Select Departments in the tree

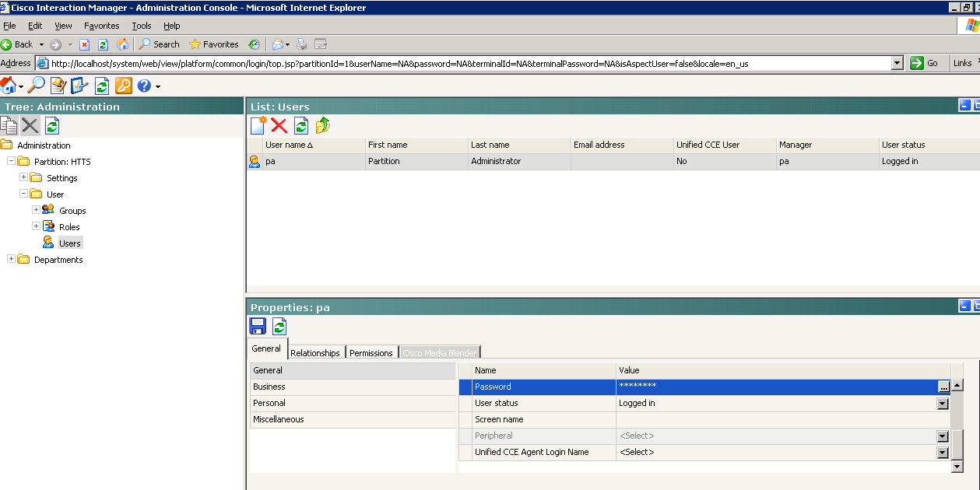58,260
